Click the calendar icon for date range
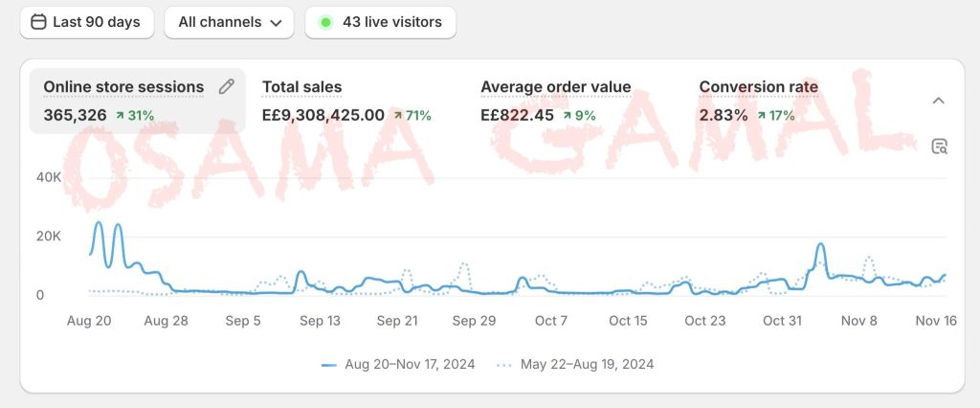Screen dimensions: 980x408 click(38, 22)
